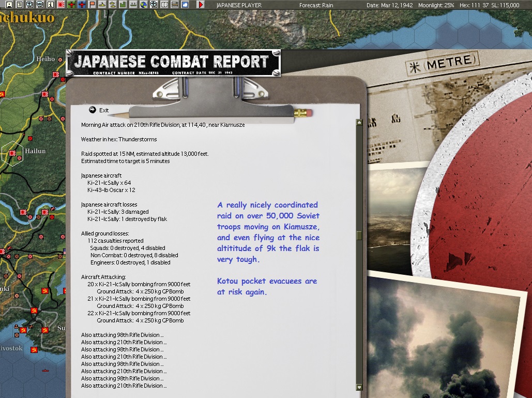Open the info 'i' toolbar icon
The image size is (532, 398).
(x=51, y=5)
